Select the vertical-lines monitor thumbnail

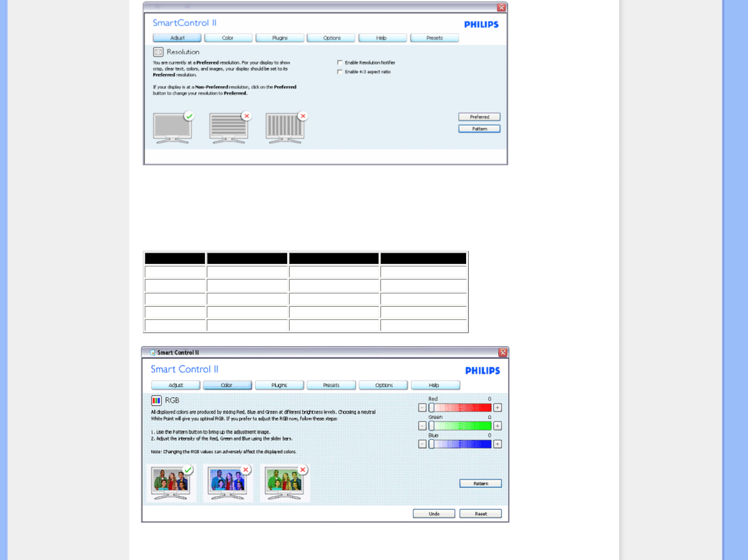pyautogui.click(x=286, y=127)
